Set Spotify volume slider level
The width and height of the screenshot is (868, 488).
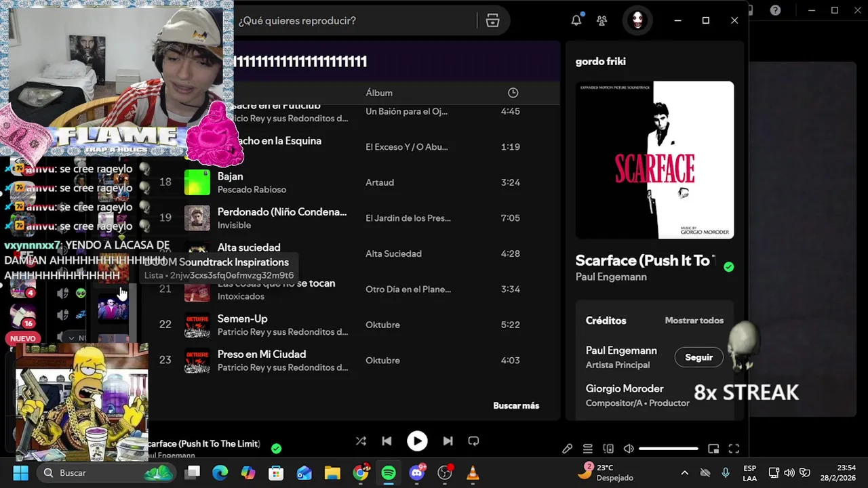point(669,449)
